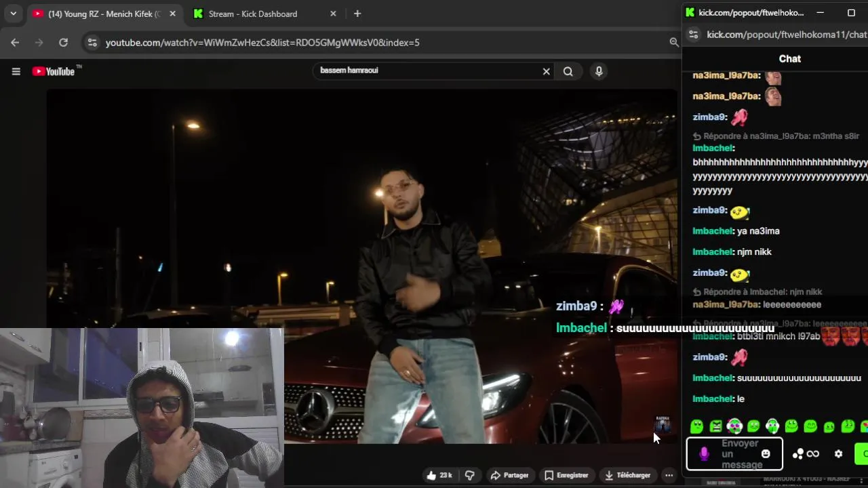This screenshot has width=868, height=488.
Task: Insert the pink-eyed headphones emote
Action: (x=734, y=426)
